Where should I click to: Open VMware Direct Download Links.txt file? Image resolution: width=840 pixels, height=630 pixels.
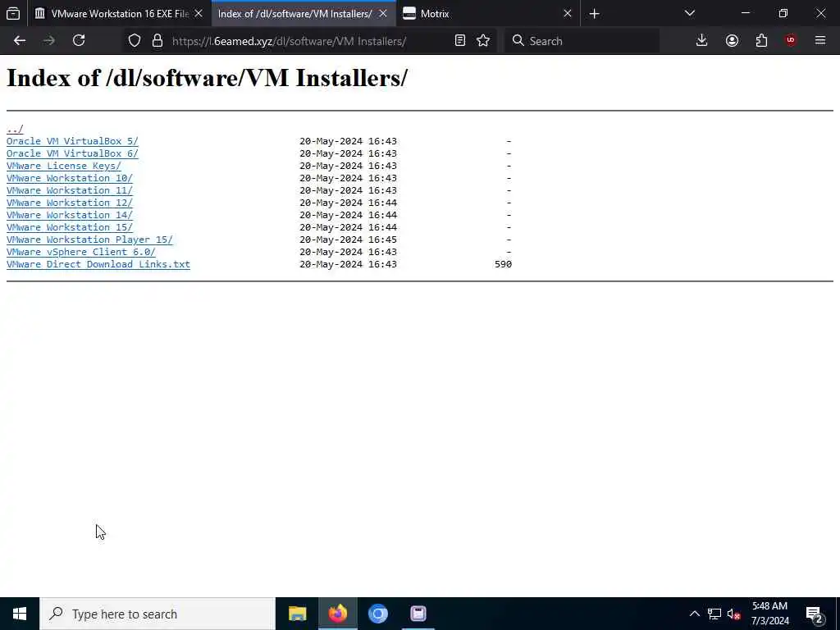pyautogui.click(x=98, y=265)
